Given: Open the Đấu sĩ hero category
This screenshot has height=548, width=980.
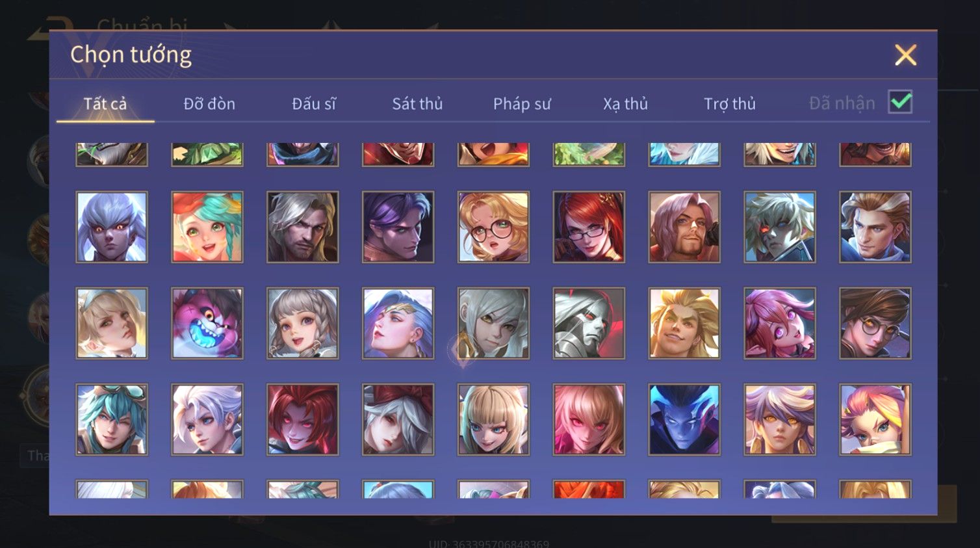Looking at the screenshot, I should (314, 103).
